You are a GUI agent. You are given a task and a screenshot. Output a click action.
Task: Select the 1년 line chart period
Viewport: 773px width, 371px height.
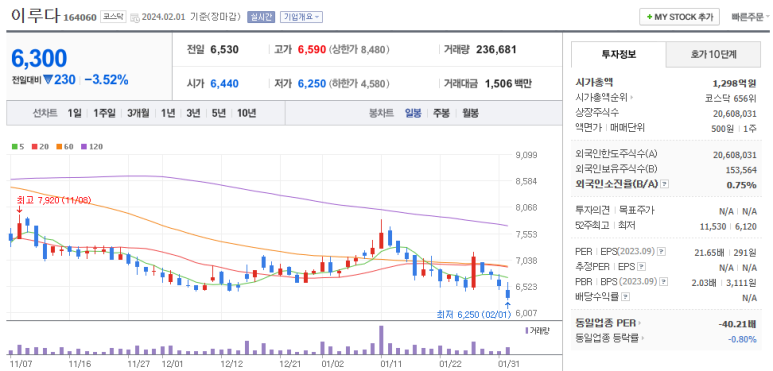click(x=168, y=113)
